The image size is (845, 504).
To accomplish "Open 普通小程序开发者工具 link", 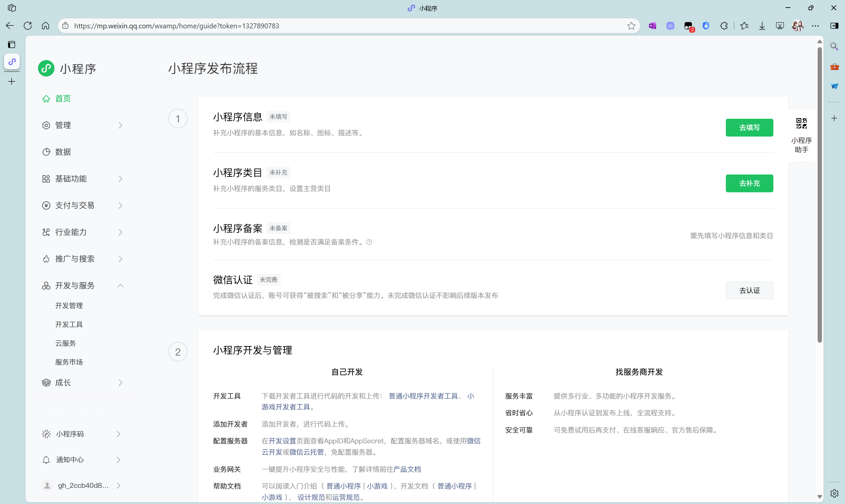I will 423,396.
